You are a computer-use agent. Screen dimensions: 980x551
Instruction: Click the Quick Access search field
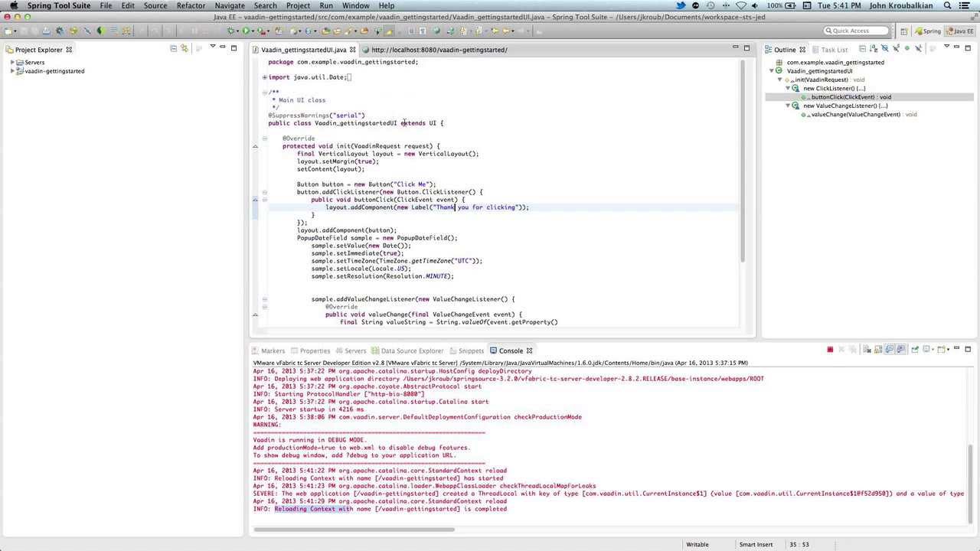[x=857, y=31]
